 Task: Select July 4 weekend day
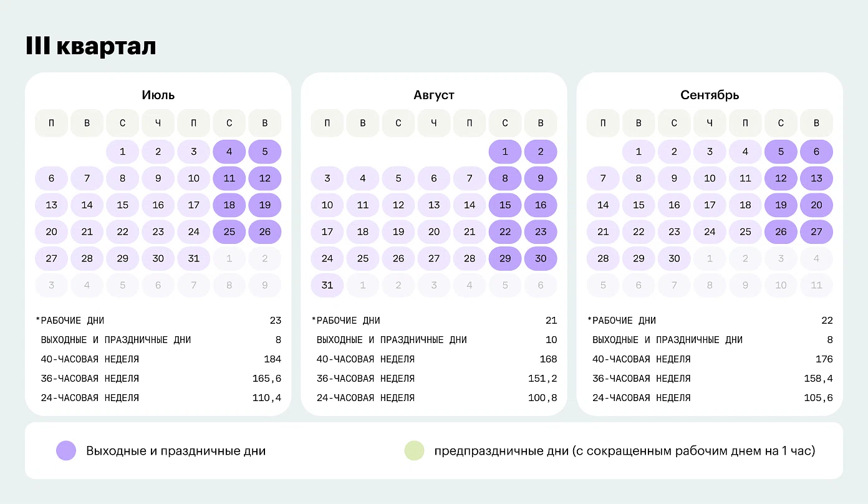pyautogui.click(x=229, y=152)
